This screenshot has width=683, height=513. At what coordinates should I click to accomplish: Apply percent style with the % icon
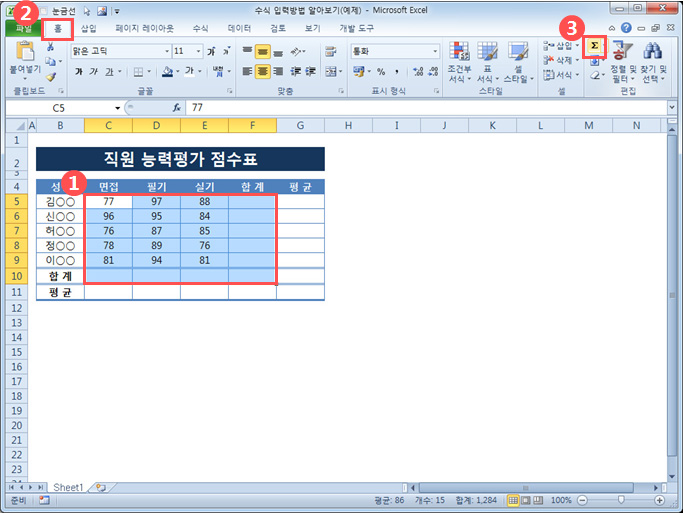pos(381,72)
